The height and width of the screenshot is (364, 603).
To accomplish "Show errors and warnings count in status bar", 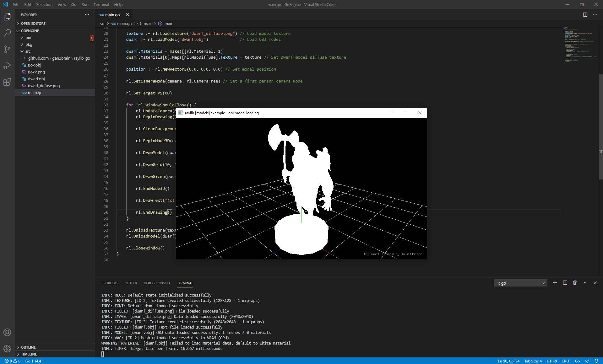I will (13, 361).
